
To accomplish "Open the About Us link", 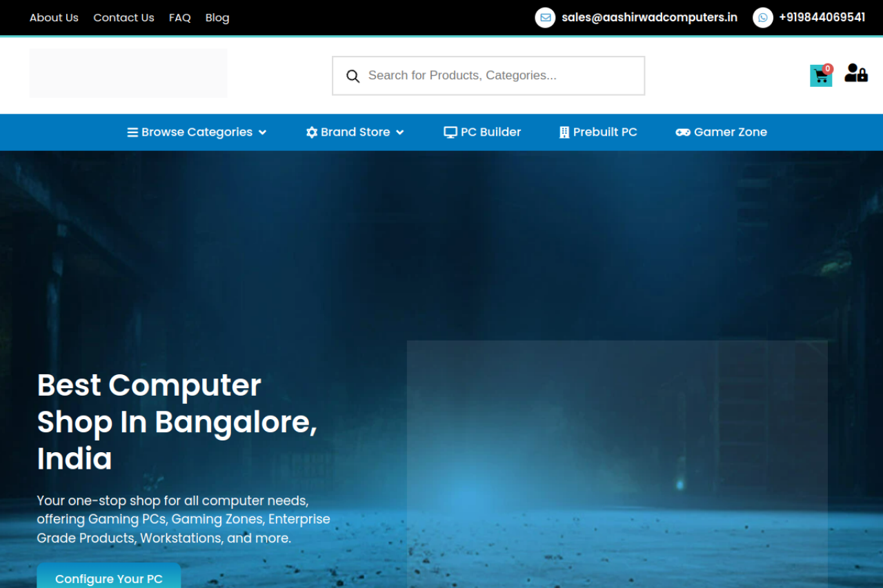I will pyautogui.click(x=54, y=18).
